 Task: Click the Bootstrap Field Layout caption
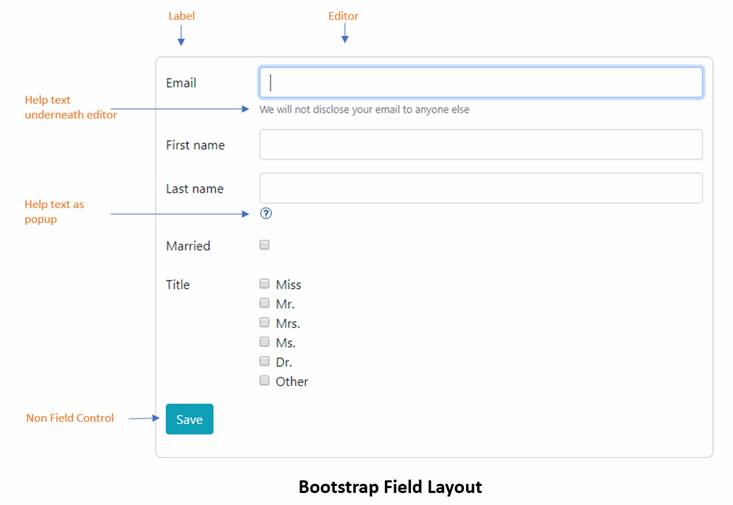(x=390, y=488)
